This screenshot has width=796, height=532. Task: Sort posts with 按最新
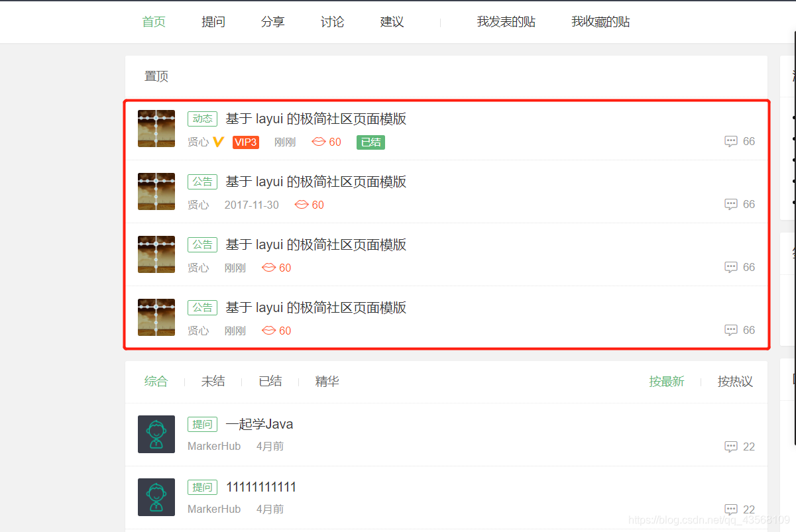[667, 381]
